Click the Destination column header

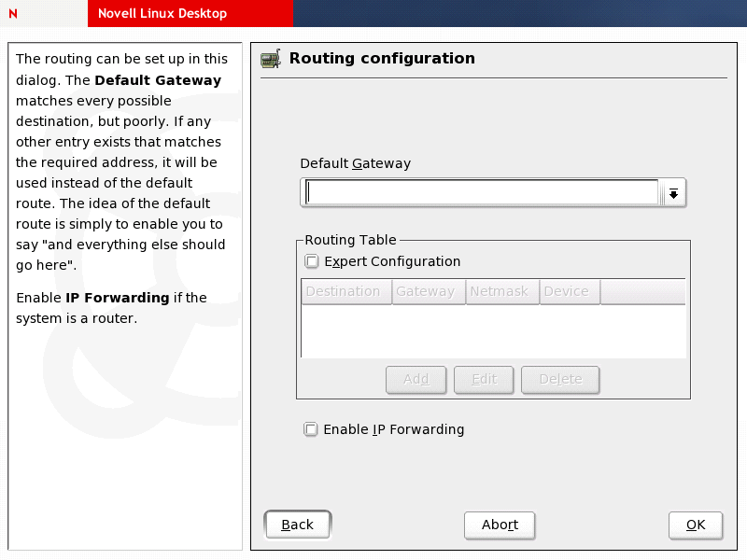[x=344, y=292]
